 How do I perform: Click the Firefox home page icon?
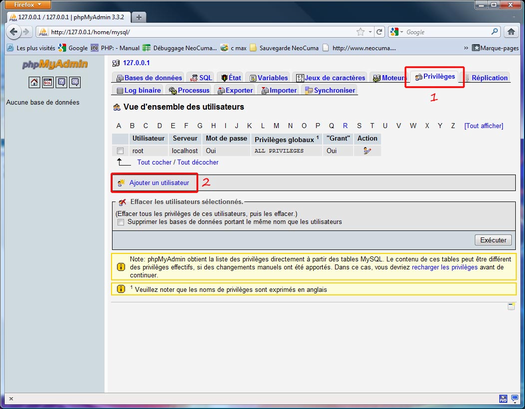coord(511,32)
